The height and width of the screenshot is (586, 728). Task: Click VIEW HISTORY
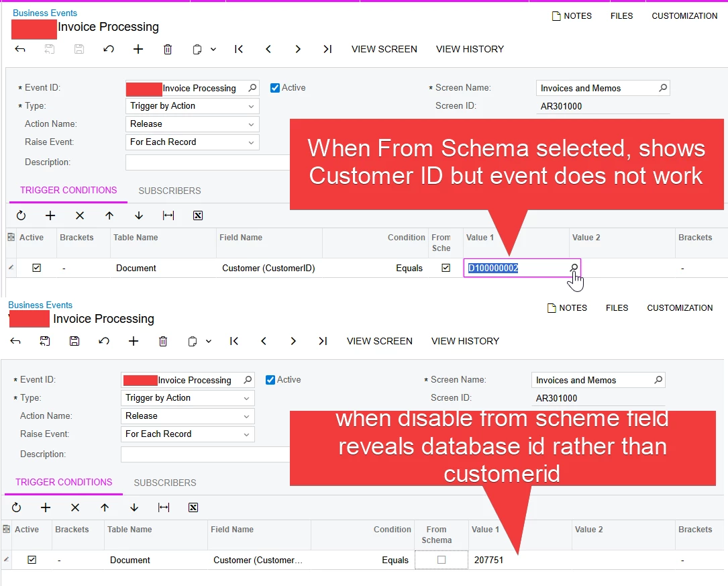tap(470, 49)
